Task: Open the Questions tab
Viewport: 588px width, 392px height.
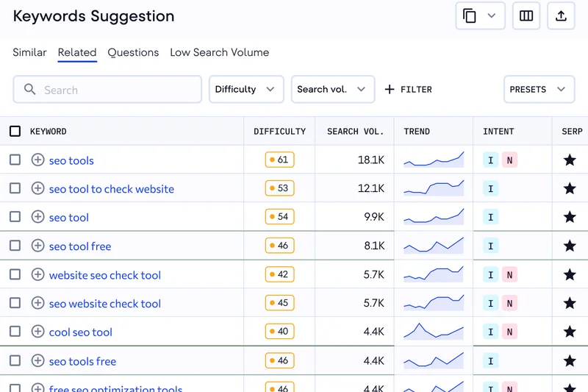Action: pos(133,52)
